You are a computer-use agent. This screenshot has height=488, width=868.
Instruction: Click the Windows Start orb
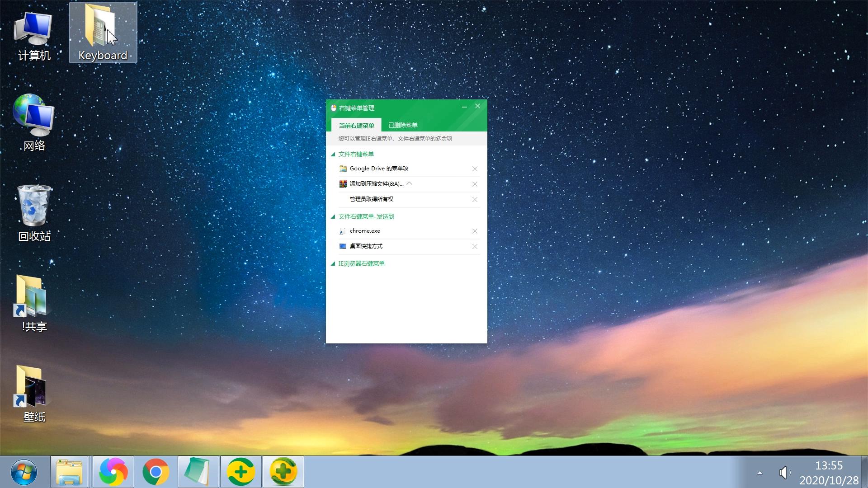[24, 472]
